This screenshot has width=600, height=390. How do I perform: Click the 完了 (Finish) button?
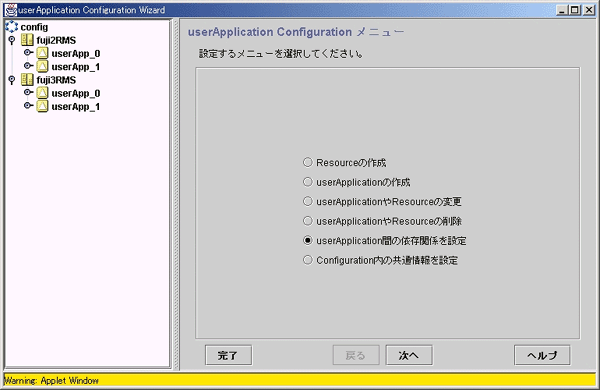228,355
